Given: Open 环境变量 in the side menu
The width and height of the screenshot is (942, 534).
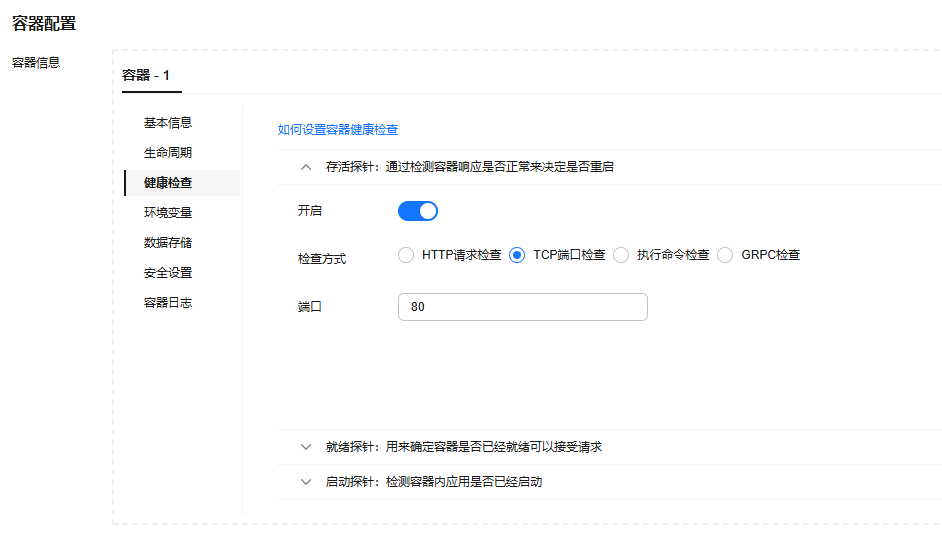Looking at the screenshot, I should click(168, 213).
